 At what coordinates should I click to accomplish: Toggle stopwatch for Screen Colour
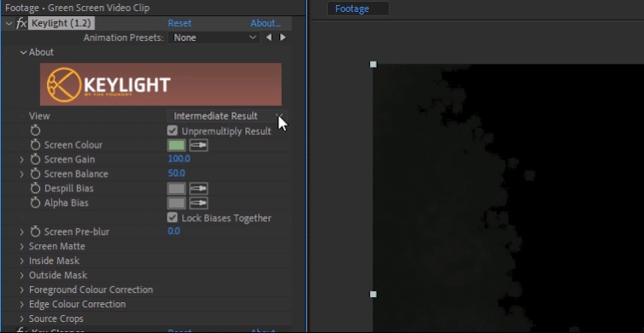[35, 145]
